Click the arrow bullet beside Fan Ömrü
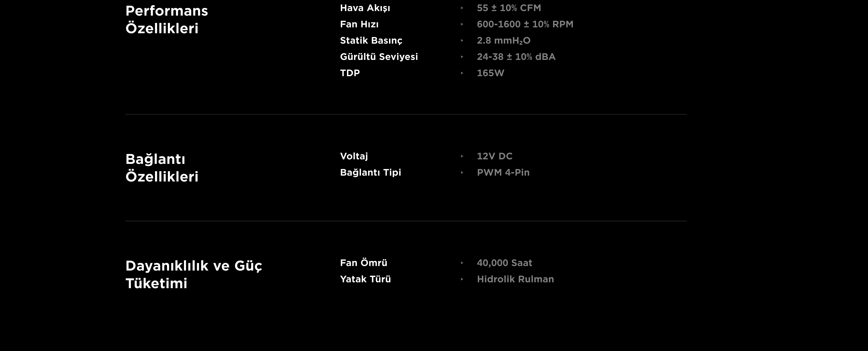The width and height of the screenshot is (868, 351). [x=462, y=263]
